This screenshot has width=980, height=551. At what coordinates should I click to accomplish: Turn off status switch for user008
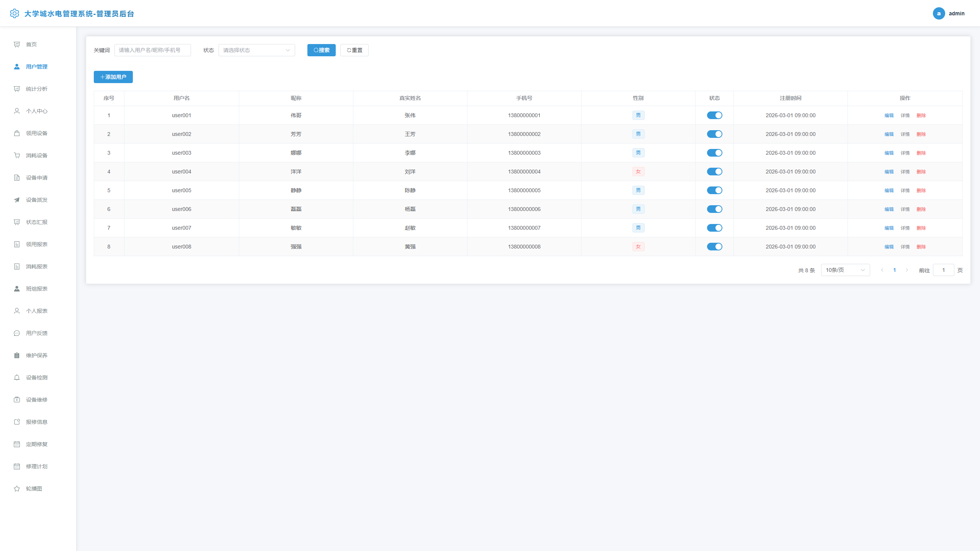pos(714,247)
